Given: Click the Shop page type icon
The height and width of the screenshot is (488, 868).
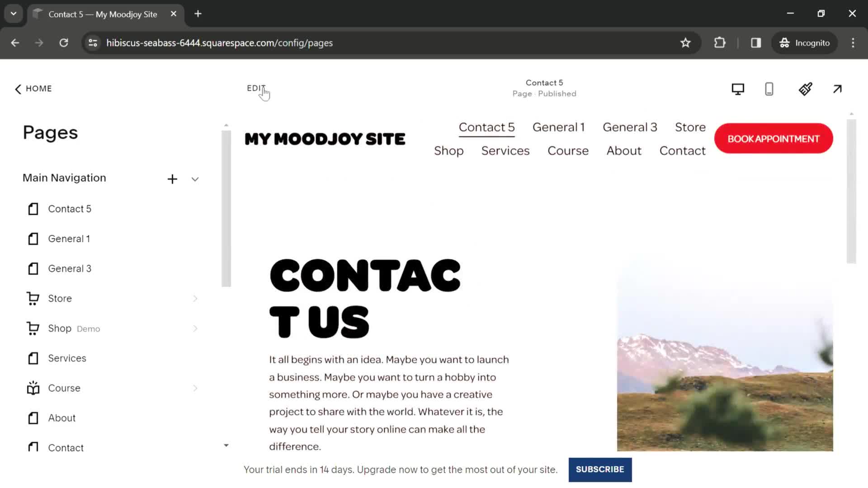Looking at the screenshot, I should point(32,328).
